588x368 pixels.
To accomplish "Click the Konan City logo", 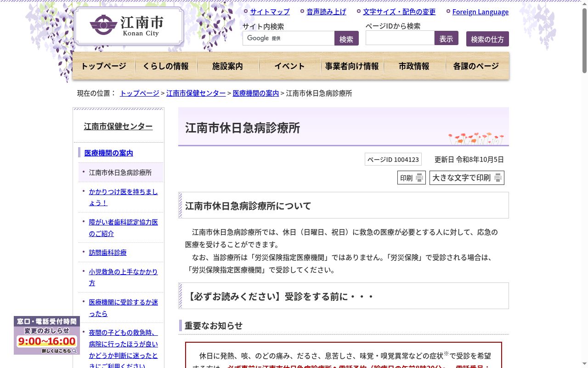I will 129,26.
